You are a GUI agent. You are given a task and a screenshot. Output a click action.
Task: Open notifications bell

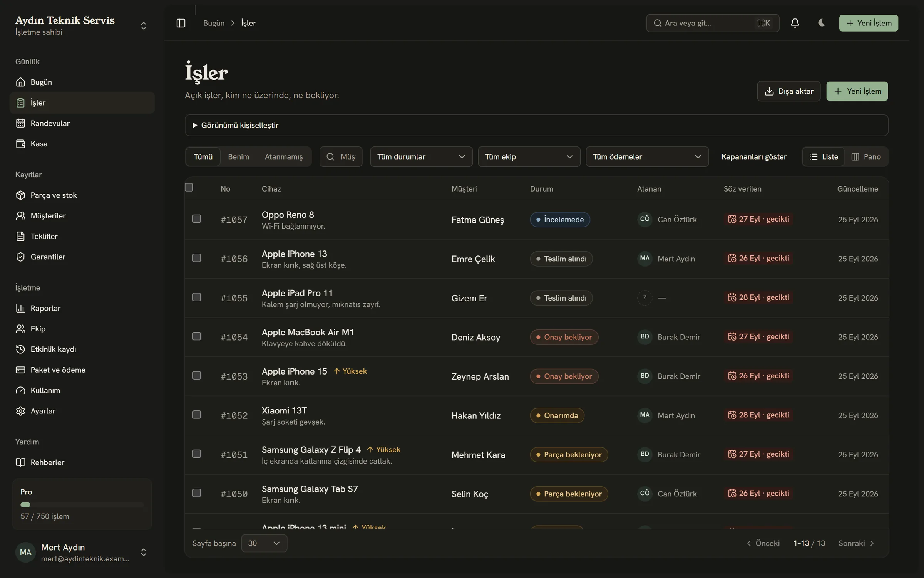(795, 23)
